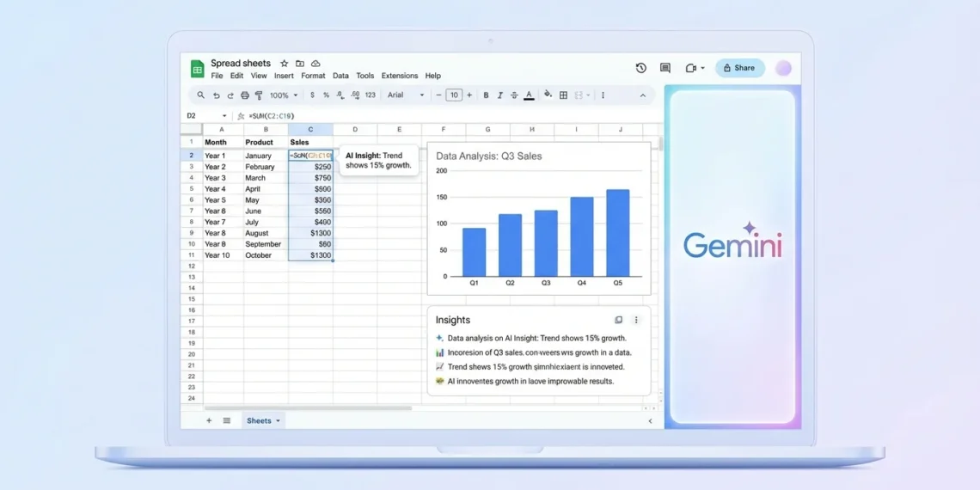
Task: Open the fill color picker
Action: point(548,95)
